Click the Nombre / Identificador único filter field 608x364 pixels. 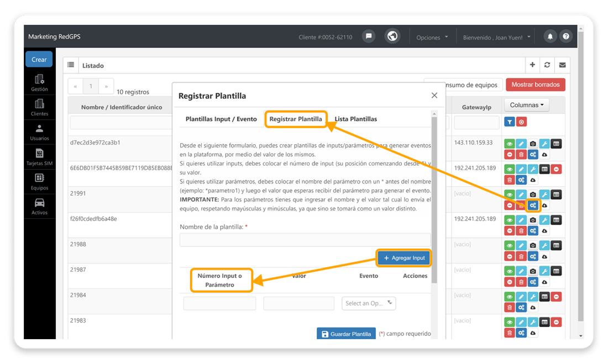point(121,123)
